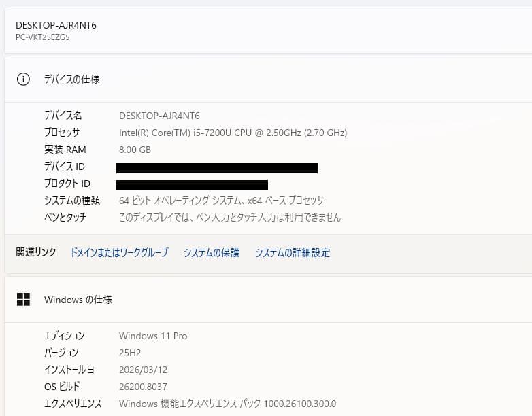The height and width of the screenshot is (416, 532).
Task: Select the header computer name DESKTOP-AJR4NT6
Action: [x=56, y=25]
